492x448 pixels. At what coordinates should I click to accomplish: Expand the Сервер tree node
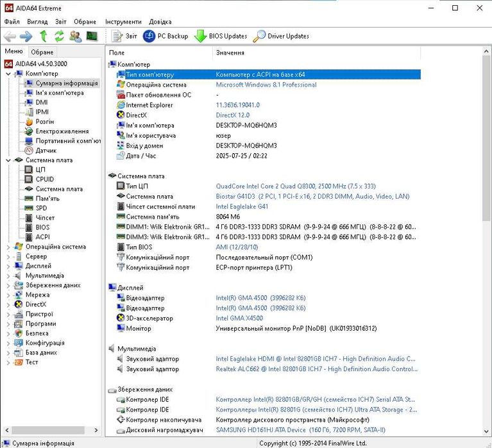coord(8,257)
